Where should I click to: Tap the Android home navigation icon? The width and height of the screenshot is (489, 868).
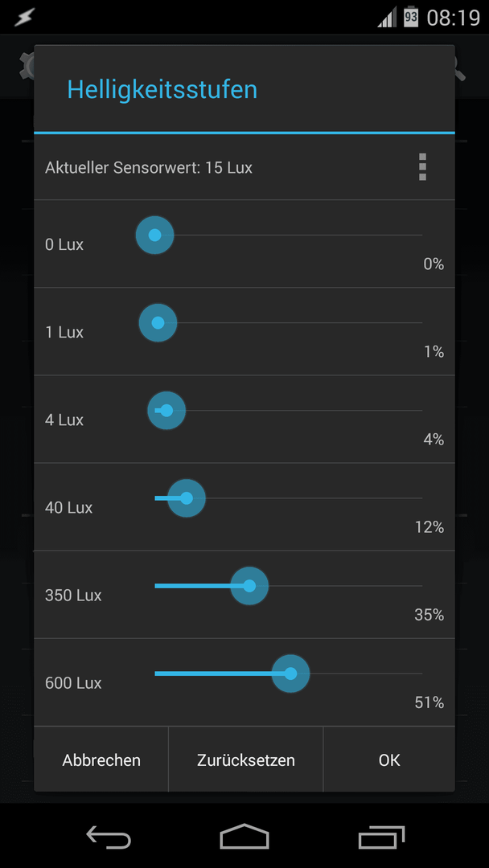click(x=244, y=837)
